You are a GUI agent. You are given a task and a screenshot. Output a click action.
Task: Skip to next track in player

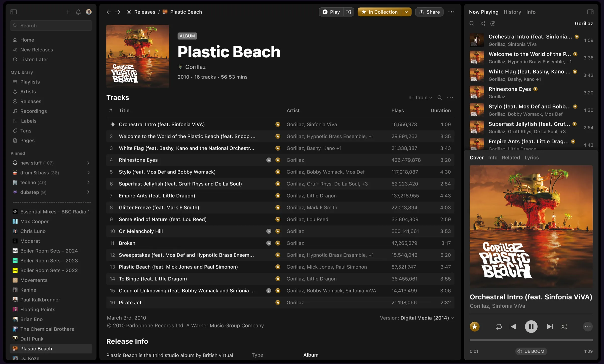[550, 327]
